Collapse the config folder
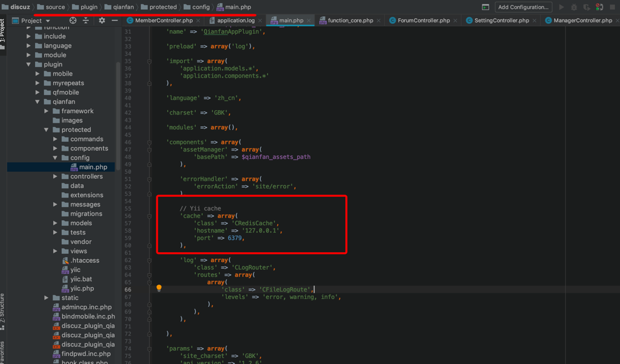 tap(55, 158)
